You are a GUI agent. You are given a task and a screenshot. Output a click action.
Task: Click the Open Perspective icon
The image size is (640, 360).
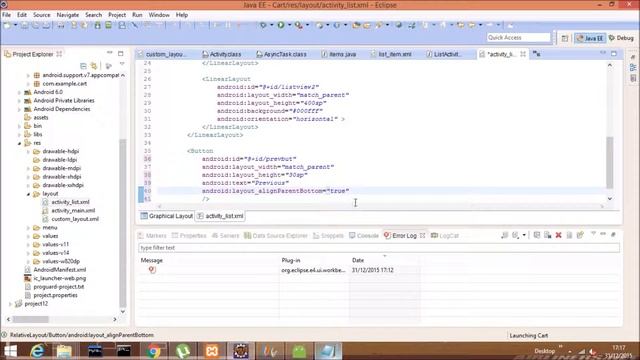564,38
